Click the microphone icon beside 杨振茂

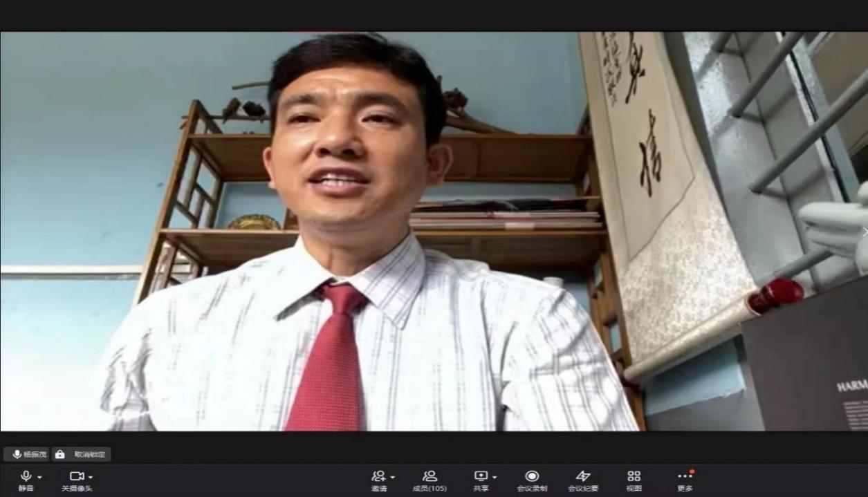click(17, 454)
